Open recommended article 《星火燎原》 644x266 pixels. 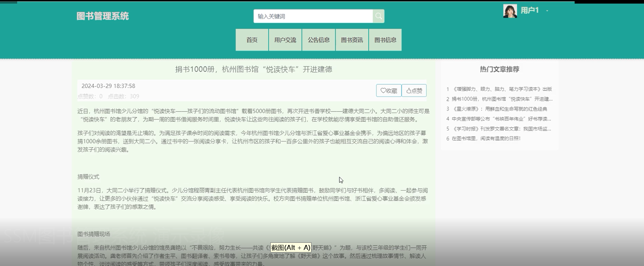tap(500, 109)
